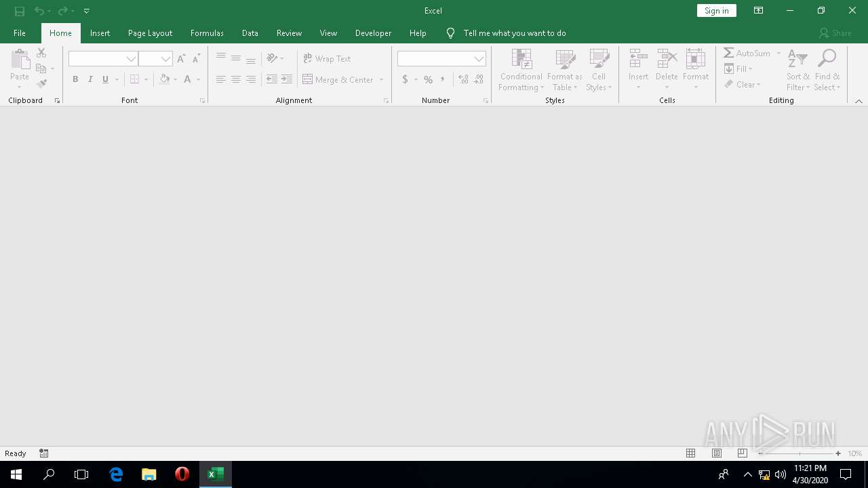Open the Merge & Center dropdown arrow
This screenshot has height=488, width=868.
382,80
